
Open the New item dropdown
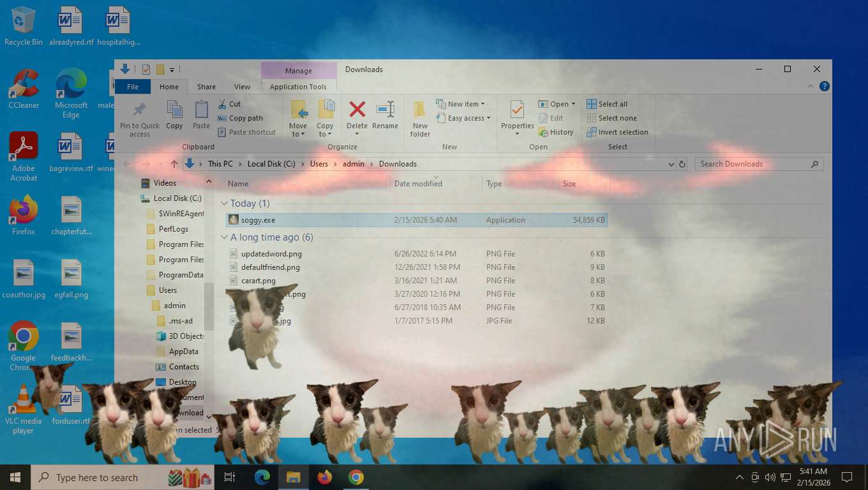(460, 104)
